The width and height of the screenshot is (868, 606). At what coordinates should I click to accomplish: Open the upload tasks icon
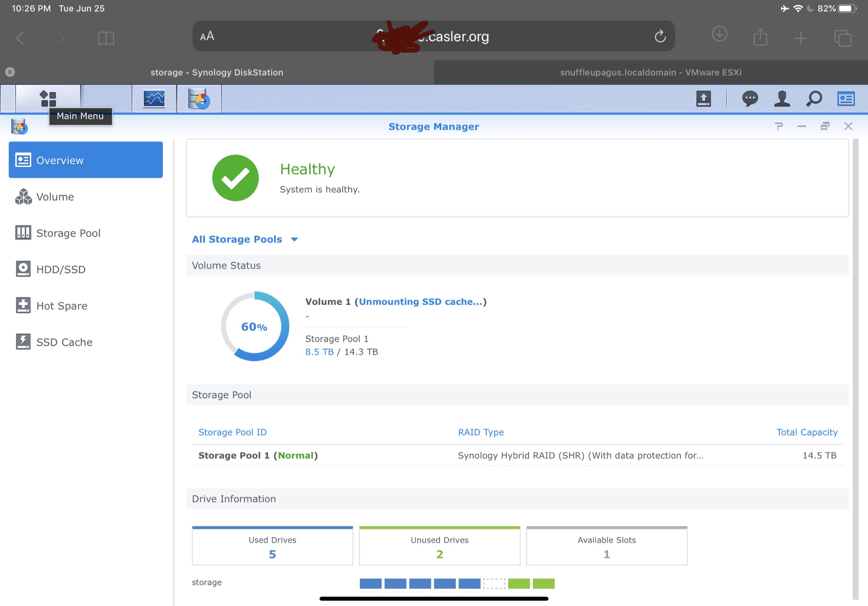click(704, 99)
